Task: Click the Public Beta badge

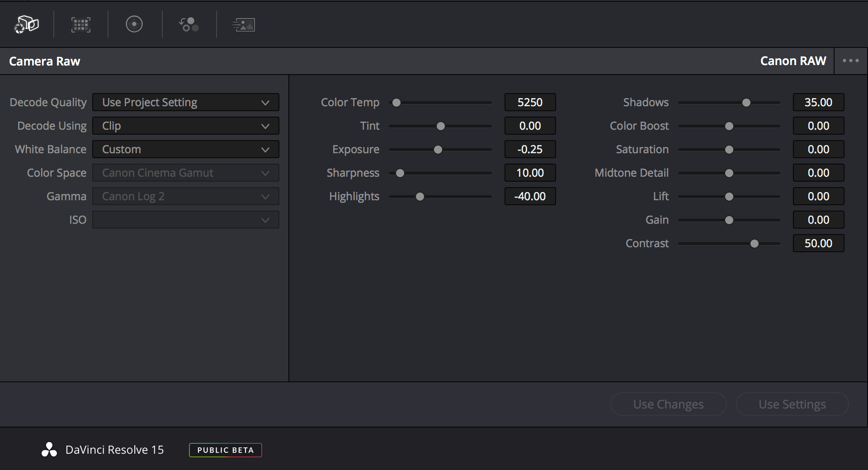Action: tap(225, 450)
